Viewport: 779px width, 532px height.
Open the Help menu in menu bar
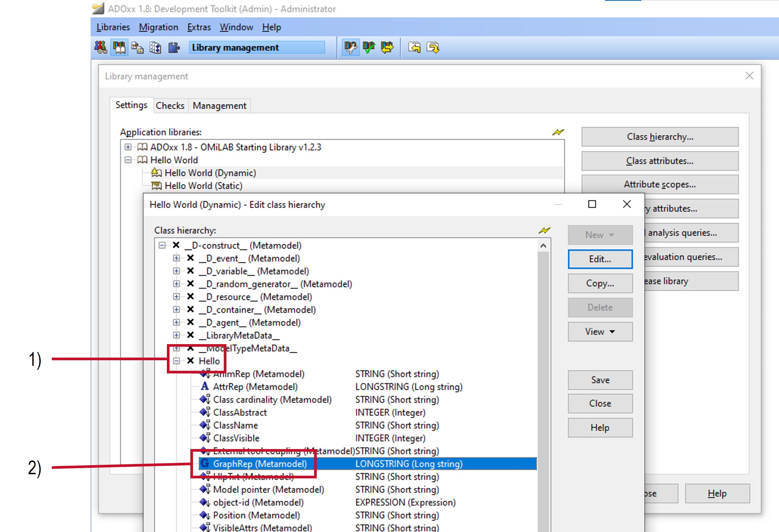(x=272, y=27)
